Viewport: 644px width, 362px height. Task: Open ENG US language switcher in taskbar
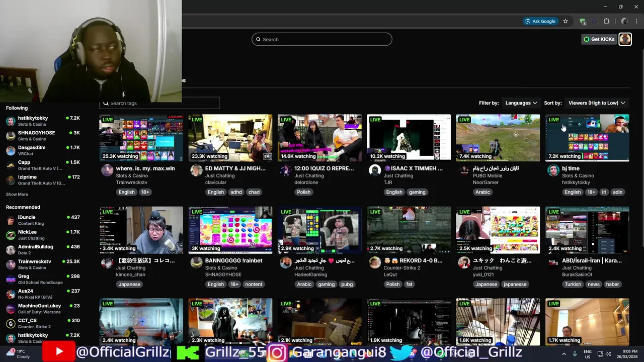[587, 354]
